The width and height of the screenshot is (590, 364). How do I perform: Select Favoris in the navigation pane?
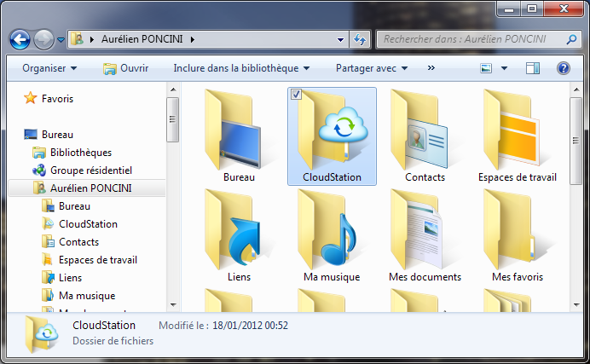tap(58, 99)
